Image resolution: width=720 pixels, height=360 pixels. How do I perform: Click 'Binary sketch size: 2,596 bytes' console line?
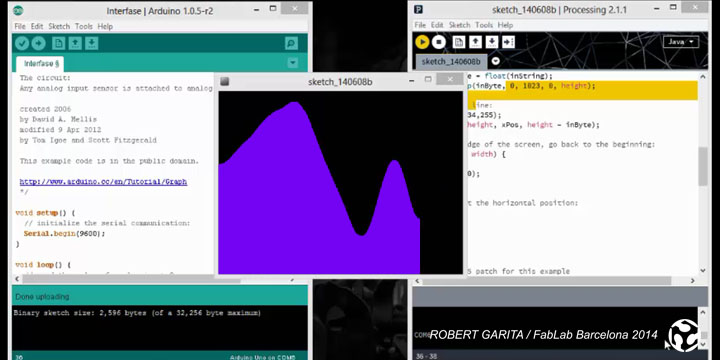click(137, 313)
